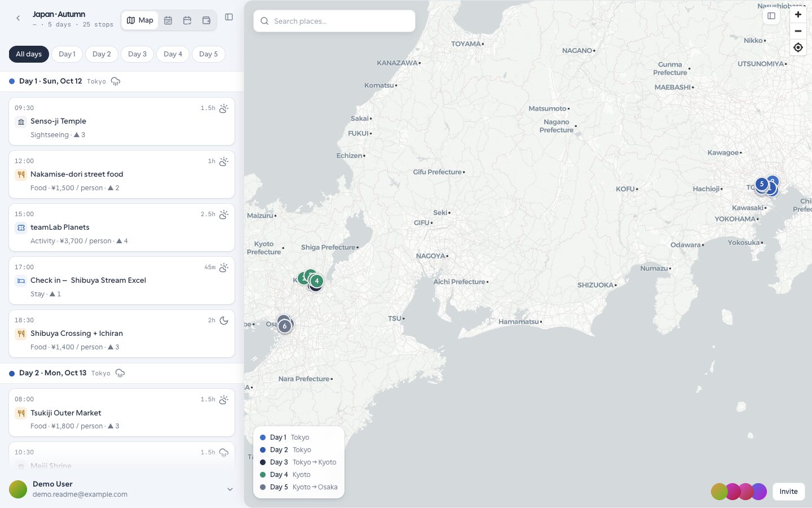Click the landmark icon on the Senso-ji Temple card
812x508 pixels.
coord(21,121)
